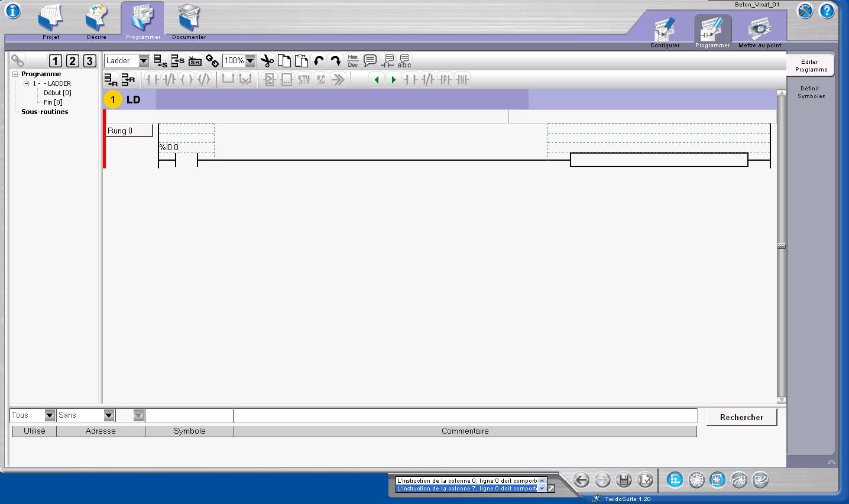
Task: Select the coil tool in ladder palette
Action: (x=187, y=79)
